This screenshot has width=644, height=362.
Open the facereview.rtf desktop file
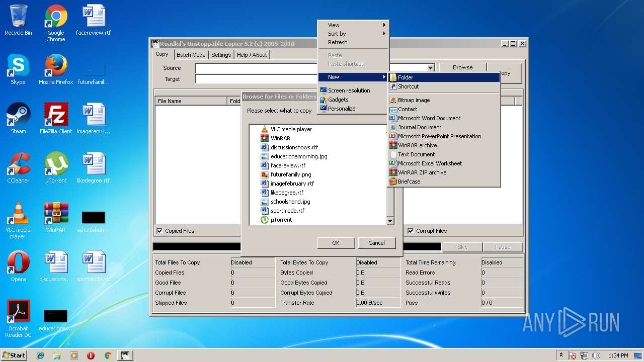94,21
